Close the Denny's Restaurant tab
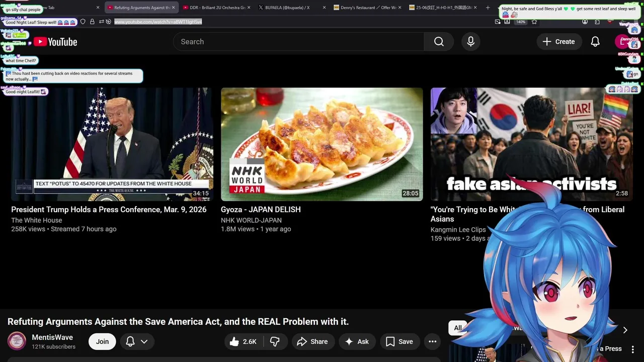 click(x=399, y=8)
